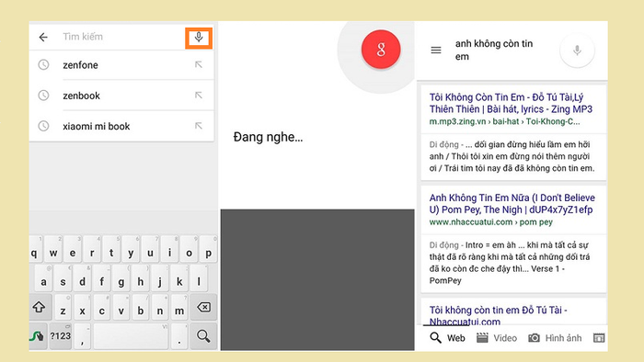Open www.nhaccuatui.com pom pey URL
The width and height of the screenshot is (644, 362).
490,221
